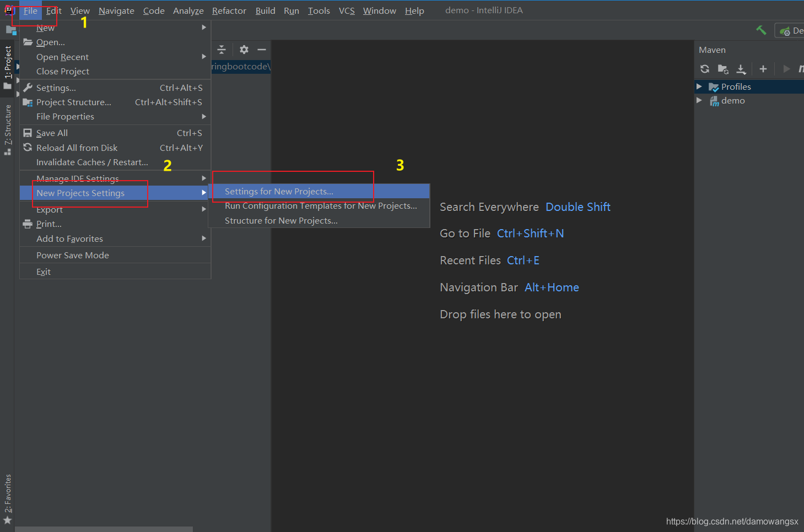804x532 pixels.
Task: Choose Project Structure...
Action: coord(115,102)
